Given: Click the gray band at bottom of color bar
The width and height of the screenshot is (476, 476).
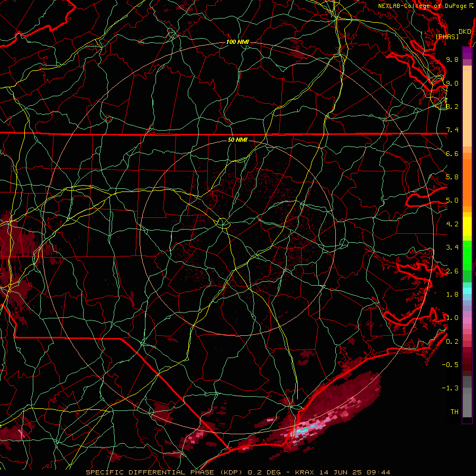Looking at the screenshot, I should (467, 397).
